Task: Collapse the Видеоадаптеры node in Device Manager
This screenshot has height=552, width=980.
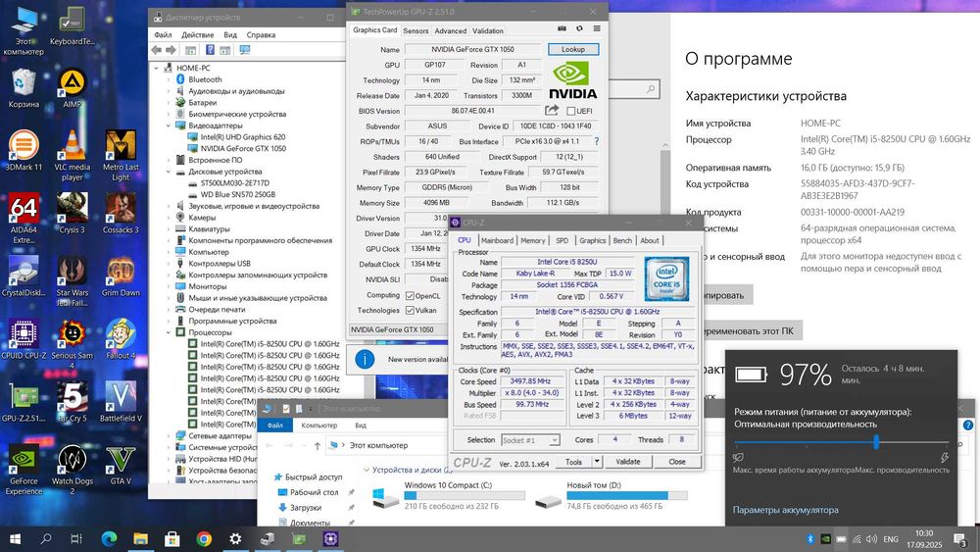Action: 169,125
